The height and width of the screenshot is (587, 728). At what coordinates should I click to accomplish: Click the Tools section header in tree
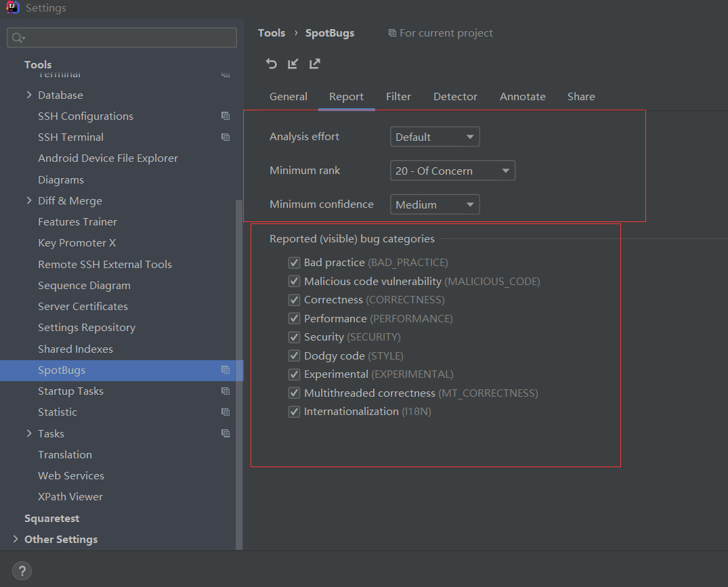pos(38,64)
